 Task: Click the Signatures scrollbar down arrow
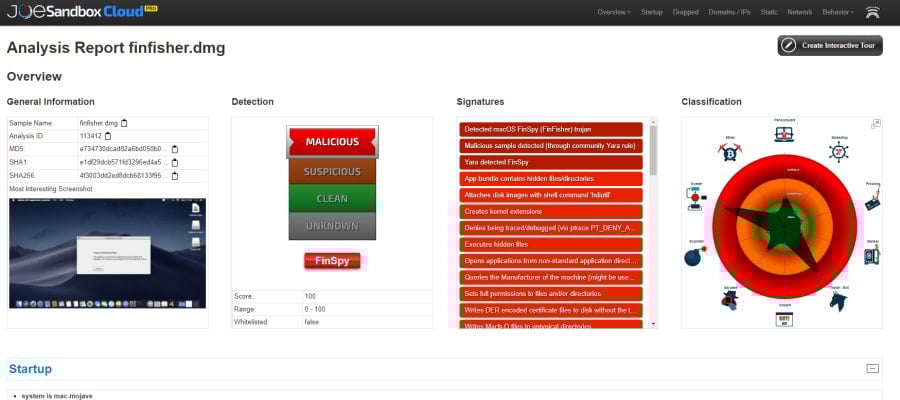click(653, 324)
